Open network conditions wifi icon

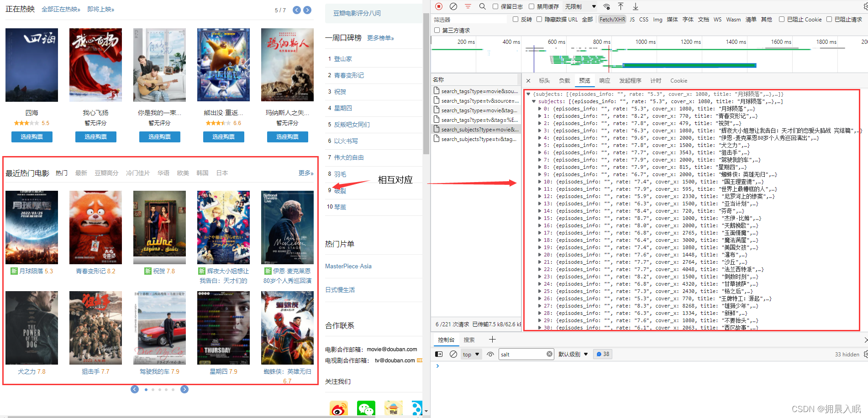(x=606, y=6)
